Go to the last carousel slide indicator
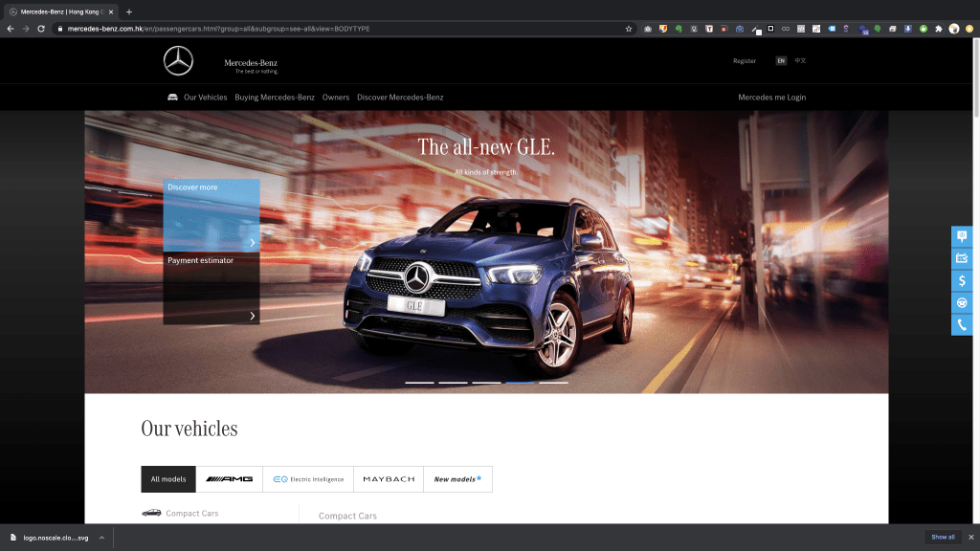980x551 pixels. [554, 383]
